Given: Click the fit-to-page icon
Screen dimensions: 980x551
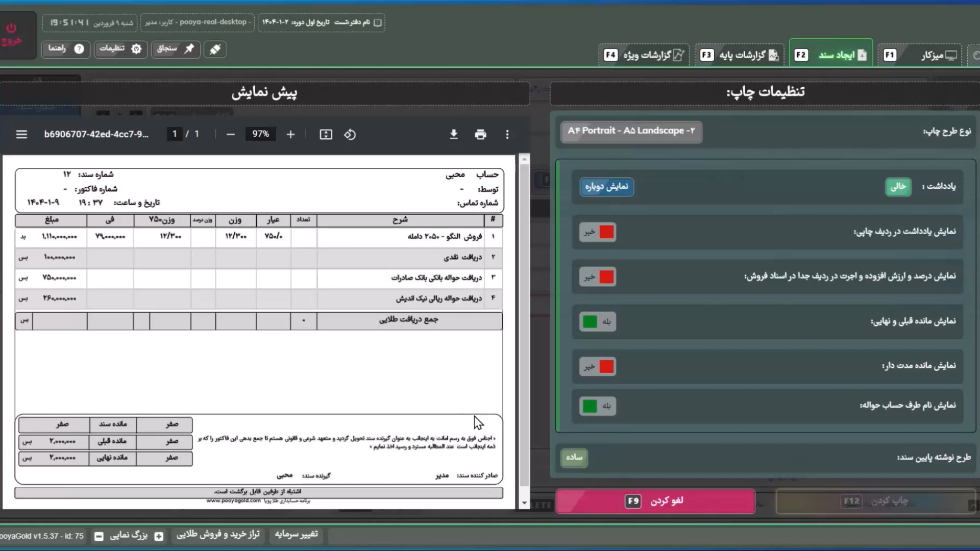Looking at the screenshot, I should [x=326, y=134].
